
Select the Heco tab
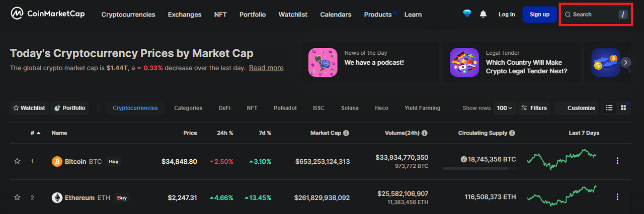[381, 108]
